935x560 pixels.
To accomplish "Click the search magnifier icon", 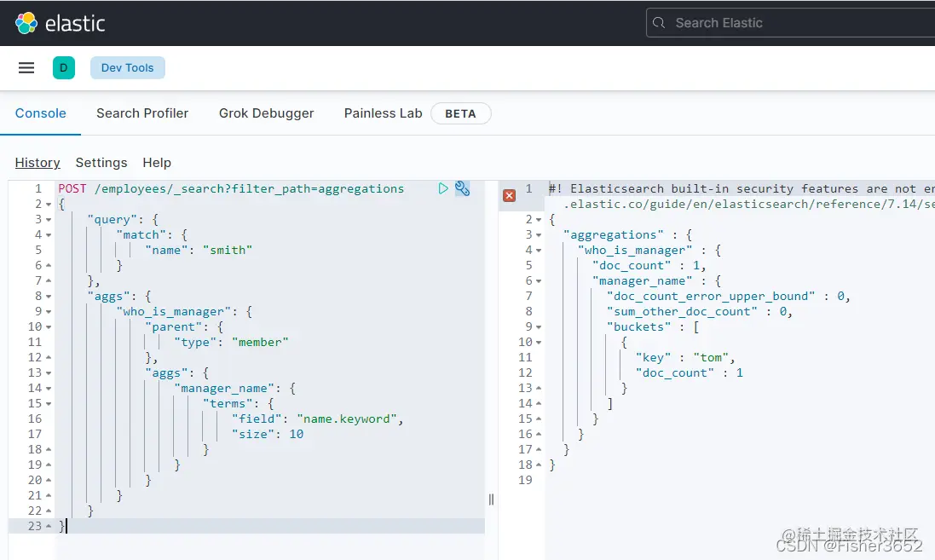I will point(659,23).
